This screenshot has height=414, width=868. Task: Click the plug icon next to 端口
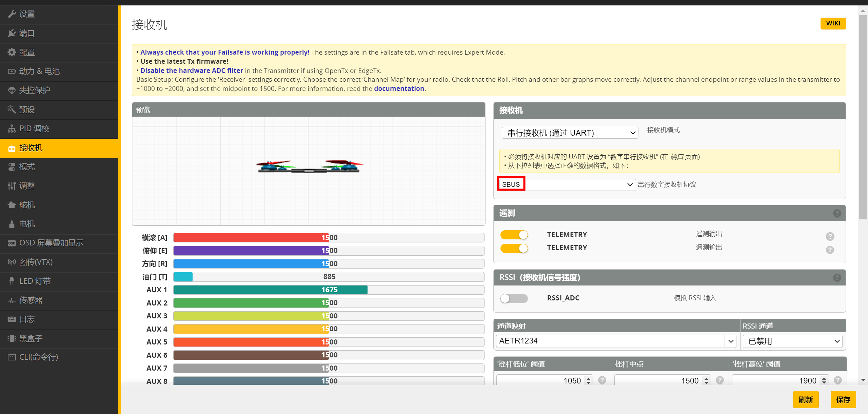[x=12, y=33]
